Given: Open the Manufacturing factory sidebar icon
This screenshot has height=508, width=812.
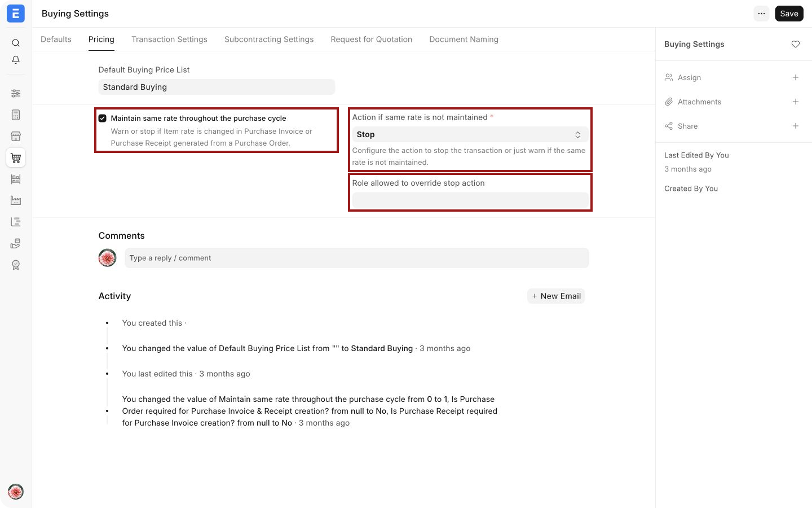Looking at the screenshot, I should coord(16,200).
